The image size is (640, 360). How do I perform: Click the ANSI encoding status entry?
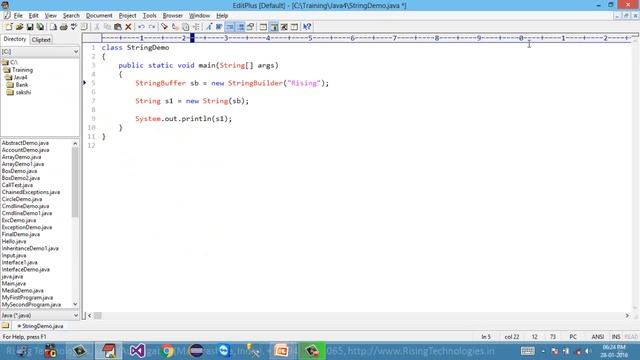tap(598, 337)
